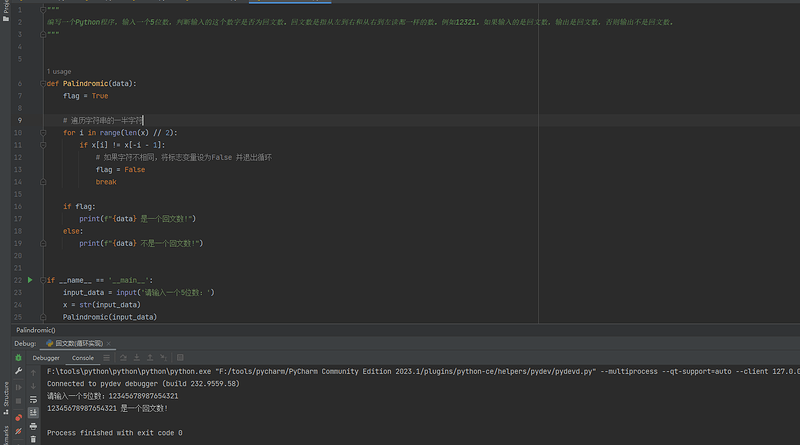Click 'Palindromic(input_data)' call on line 25

(x=110, y=317)
